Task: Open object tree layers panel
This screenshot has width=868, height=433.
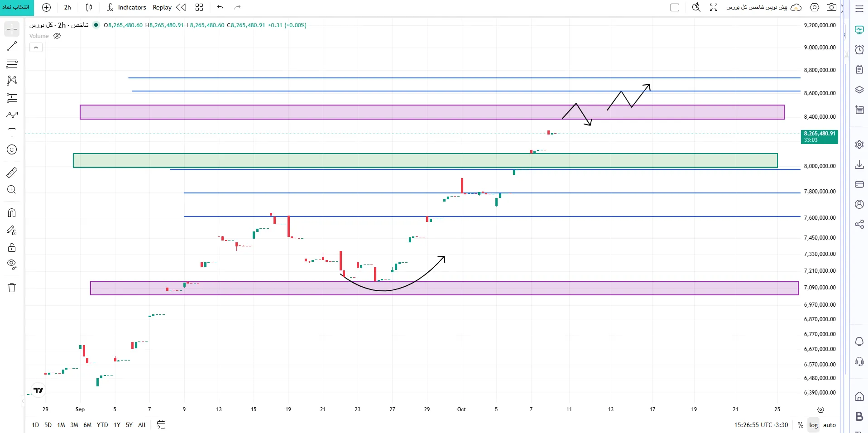Action: click(x=859, y=90)
